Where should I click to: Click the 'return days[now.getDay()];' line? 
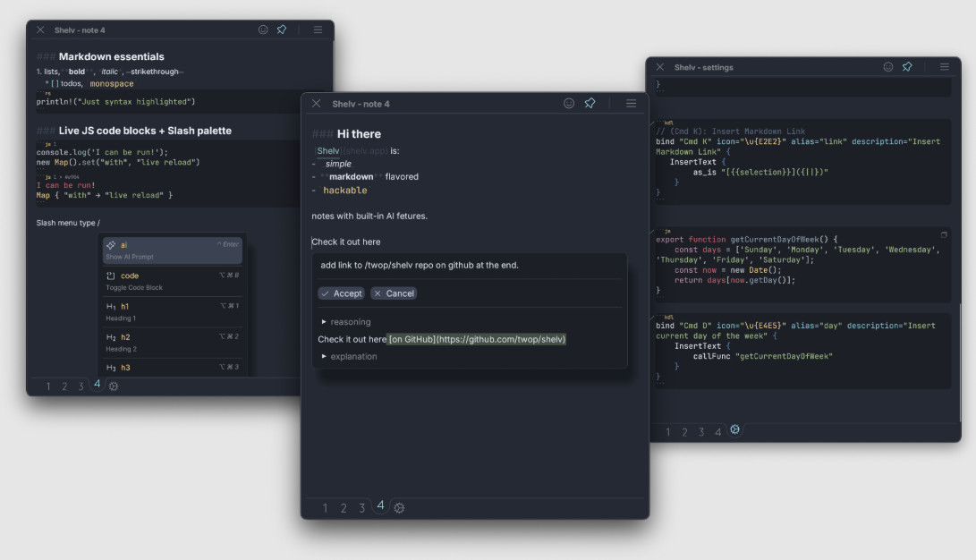coord(734,280)
